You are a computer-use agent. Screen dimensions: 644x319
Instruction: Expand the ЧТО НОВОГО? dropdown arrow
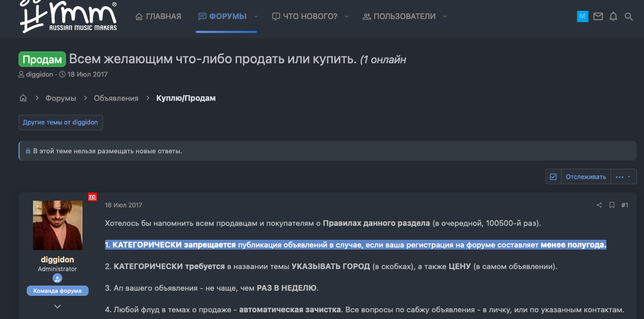click(x=347, y=16)
